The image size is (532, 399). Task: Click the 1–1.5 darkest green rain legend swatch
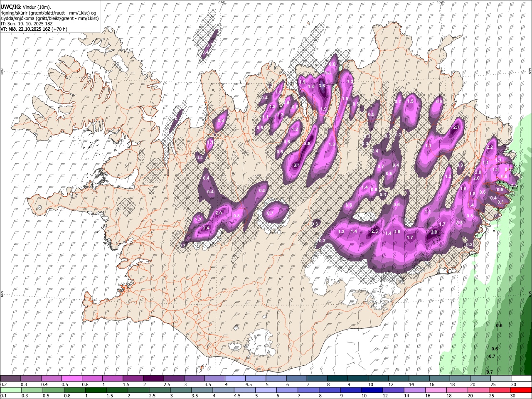click(96, 390)
